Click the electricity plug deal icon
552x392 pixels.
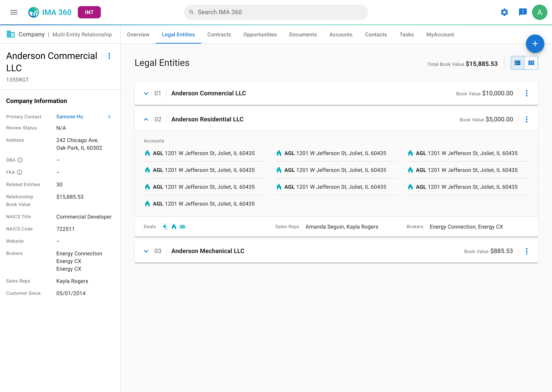165,227
